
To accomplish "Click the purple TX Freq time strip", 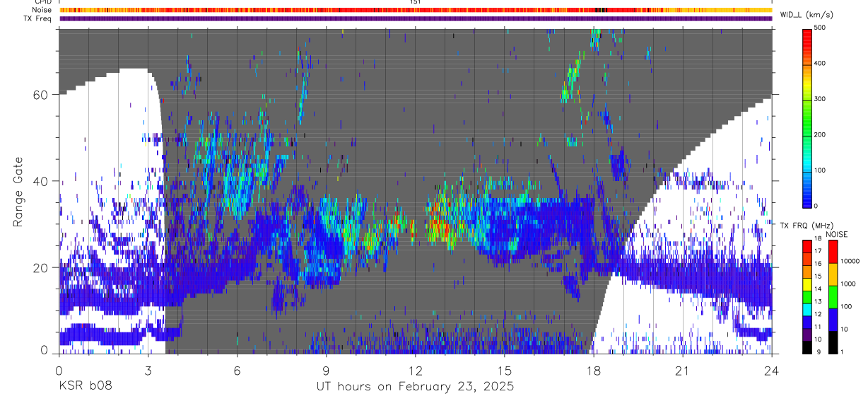I will 416,18.
